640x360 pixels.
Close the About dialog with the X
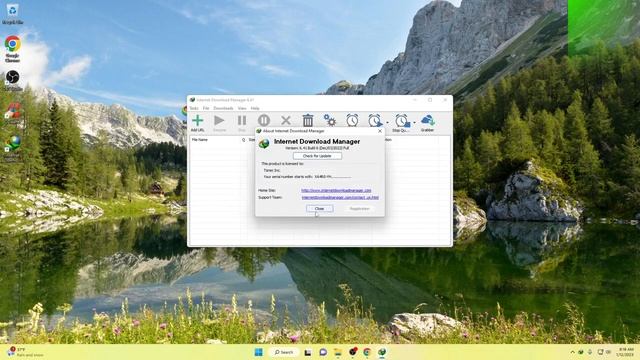[x=380, y=131]
